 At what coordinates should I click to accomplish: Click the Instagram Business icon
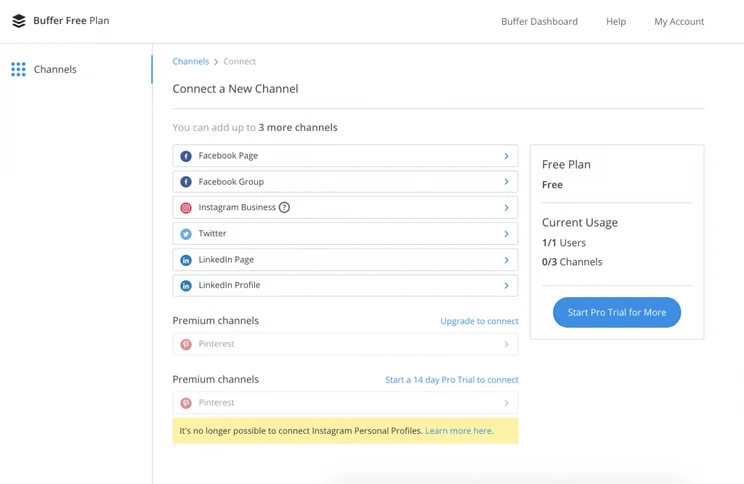[186, 208]
